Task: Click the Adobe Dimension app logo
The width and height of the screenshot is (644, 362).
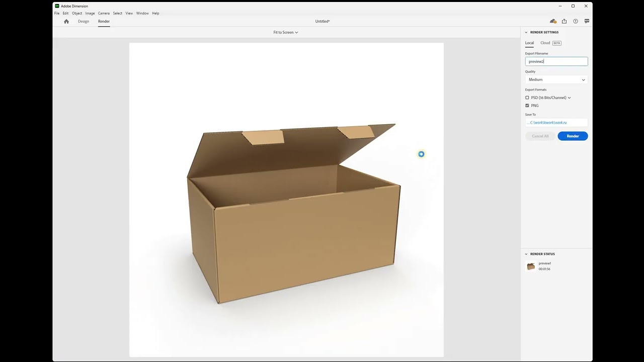Action: [57, 6]
